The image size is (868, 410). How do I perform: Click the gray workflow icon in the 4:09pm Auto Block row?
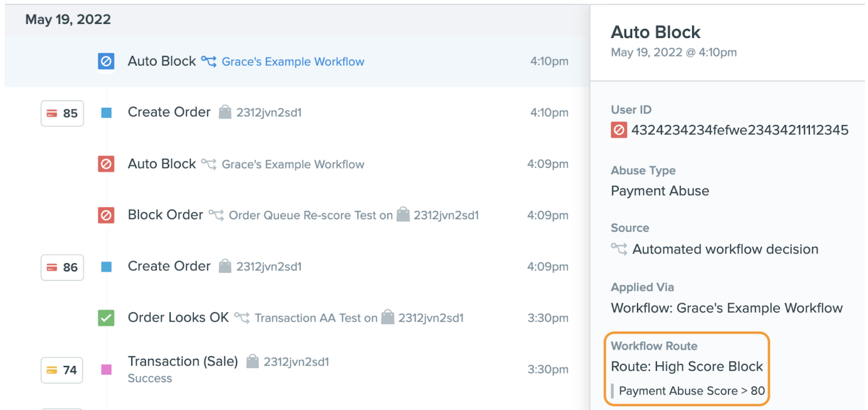point(209,164)
